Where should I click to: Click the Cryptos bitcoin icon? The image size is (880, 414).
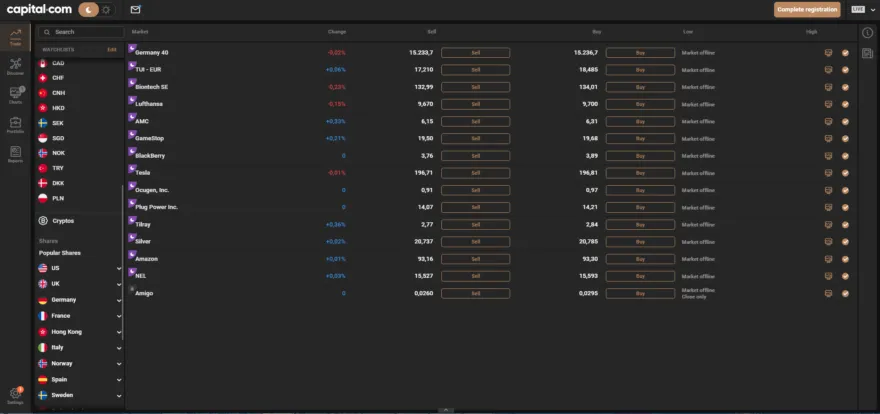click(x=43, y=221)
